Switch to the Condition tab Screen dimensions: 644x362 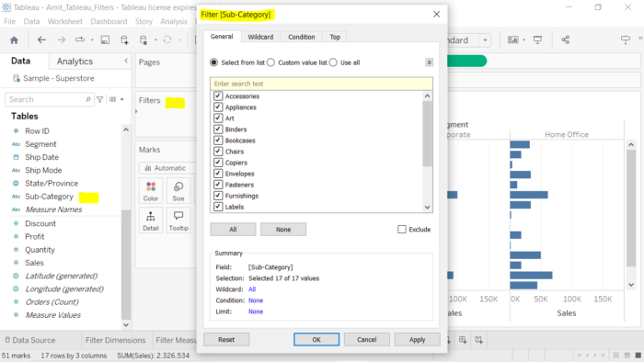click(x=302, y=37)
